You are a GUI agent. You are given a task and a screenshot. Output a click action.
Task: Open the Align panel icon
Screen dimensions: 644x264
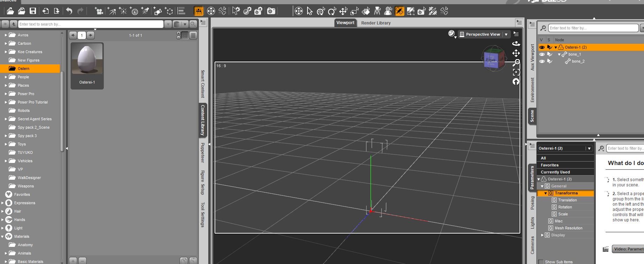pyautogui.click(x=181, y=11)
